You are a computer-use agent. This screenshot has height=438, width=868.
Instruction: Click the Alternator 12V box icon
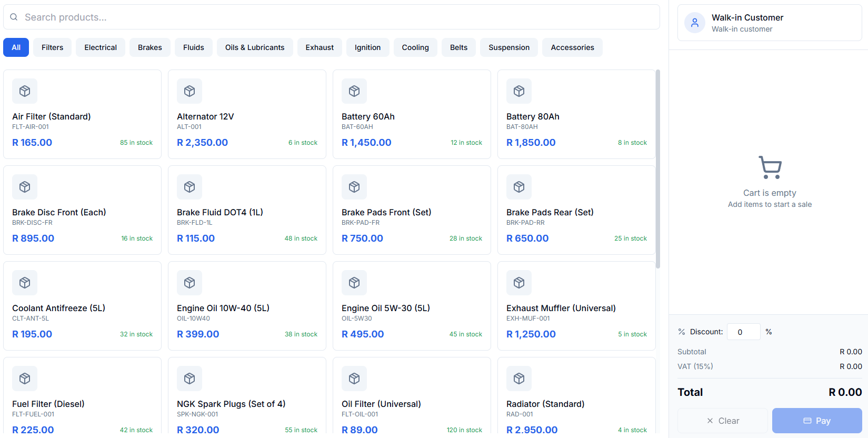(189, 91)
